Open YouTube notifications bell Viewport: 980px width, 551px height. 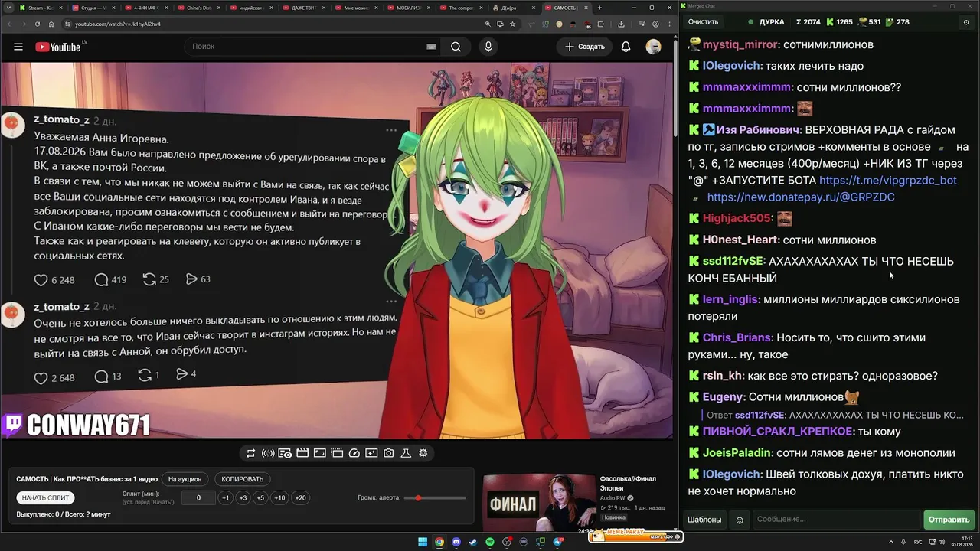626,47
